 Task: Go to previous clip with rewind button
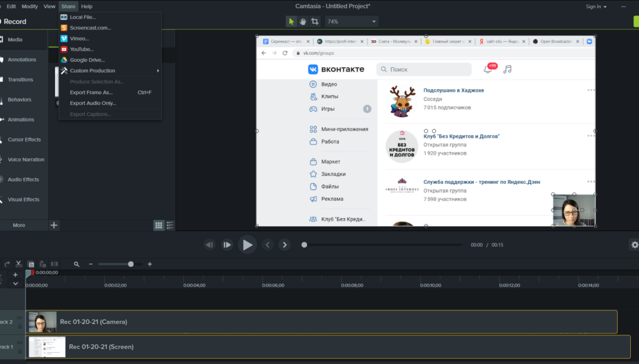[x=210, y=245]
